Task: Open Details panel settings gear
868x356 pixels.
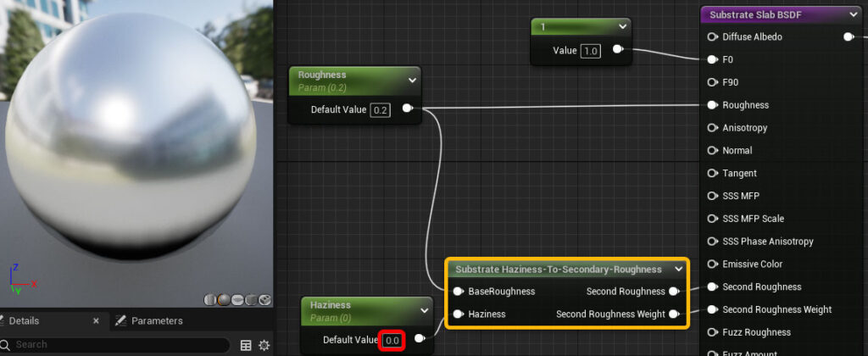Action: tap(264, 346)
